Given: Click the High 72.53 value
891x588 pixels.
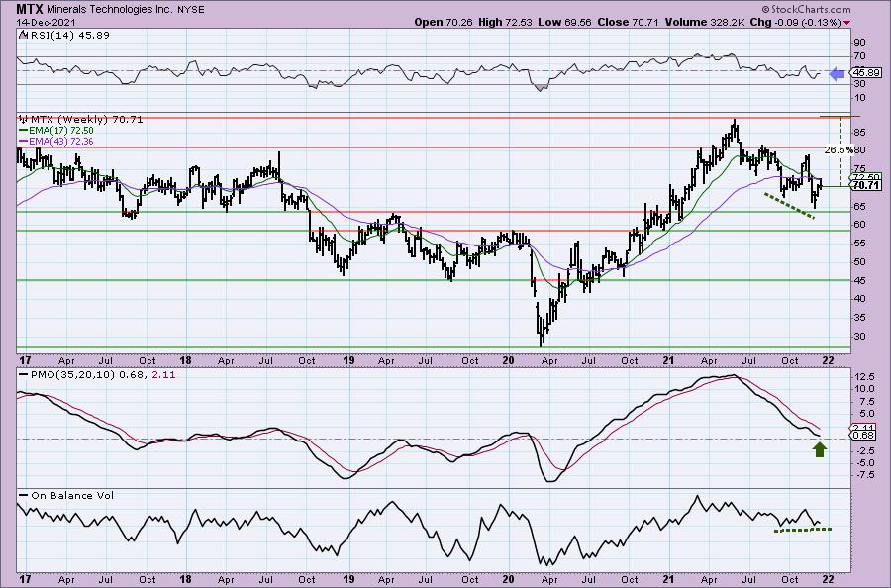Looking at the screenshot, I should point(505,22).
